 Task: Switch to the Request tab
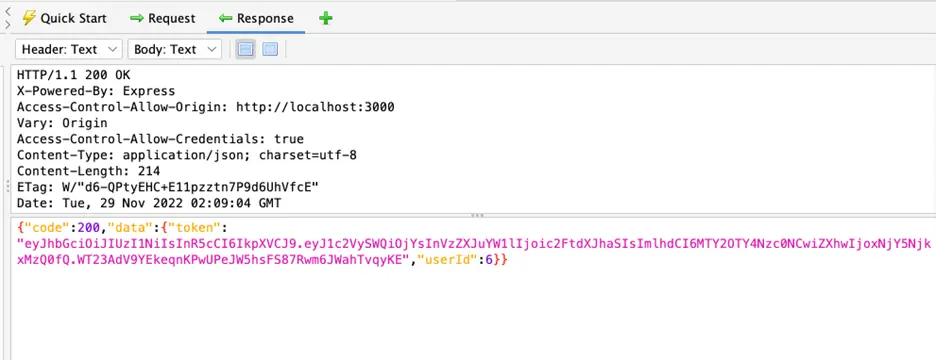coord(163,19)
